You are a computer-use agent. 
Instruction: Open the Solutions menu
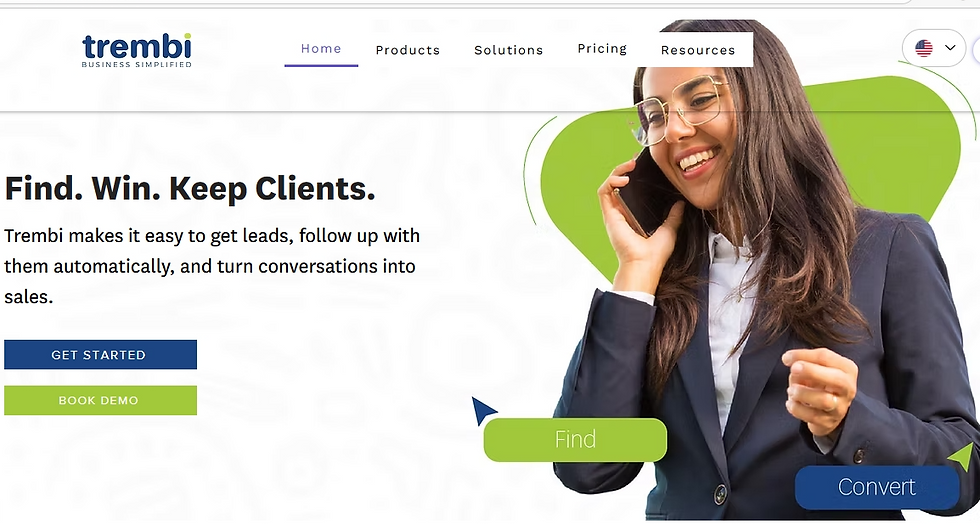(x=509, y=50)
